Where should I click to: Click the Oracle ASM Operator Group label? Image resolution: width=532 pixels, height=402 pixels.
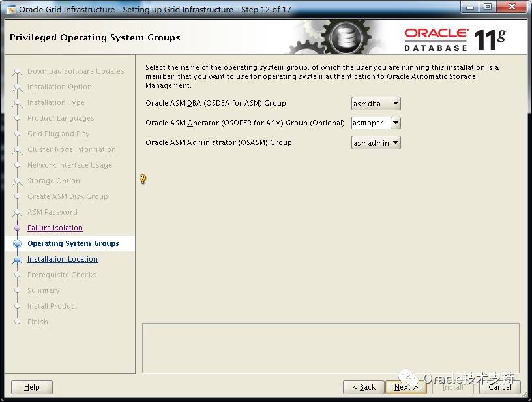245,123
